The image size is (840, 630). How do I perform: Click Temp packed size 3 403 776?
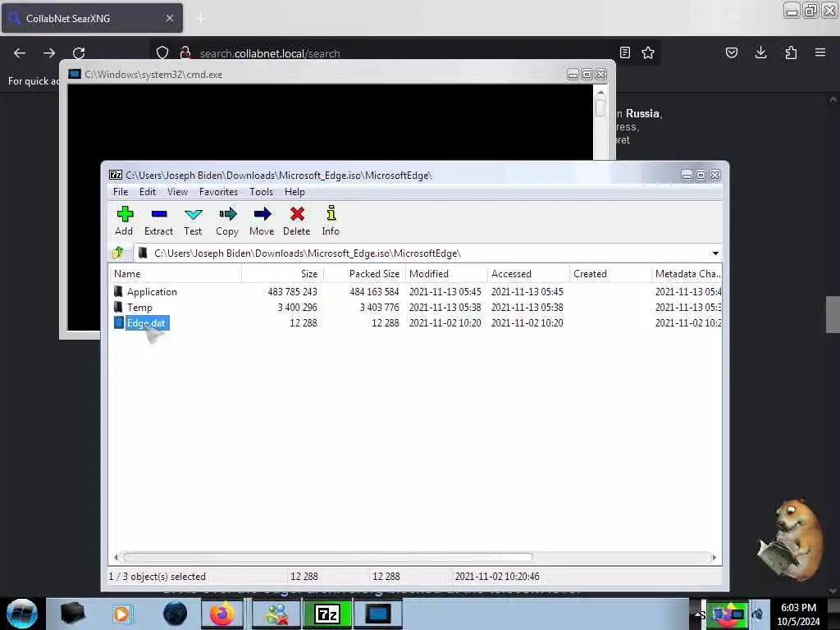[379, 308]
